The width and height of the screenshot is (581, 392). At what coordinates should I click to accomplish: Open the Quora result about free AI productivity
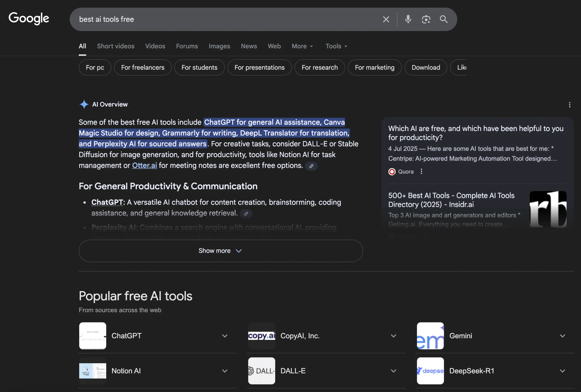[x=476, y=133]
